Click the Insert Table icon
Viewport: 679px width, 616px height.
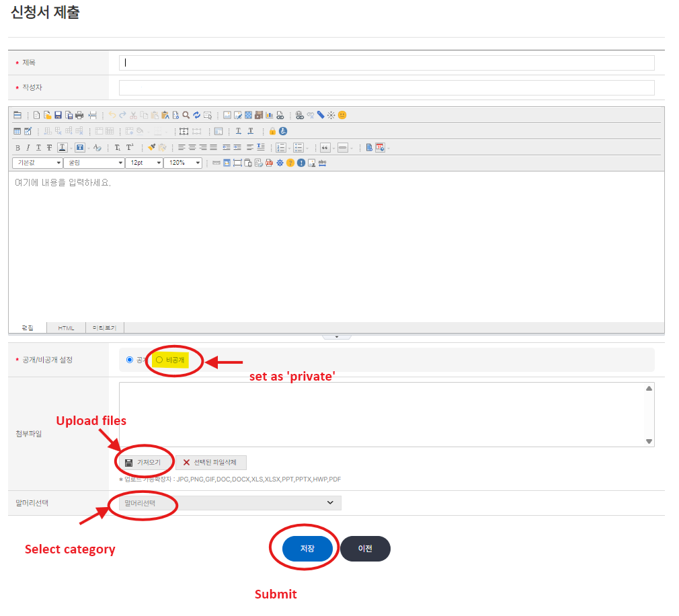pos(17,131)
